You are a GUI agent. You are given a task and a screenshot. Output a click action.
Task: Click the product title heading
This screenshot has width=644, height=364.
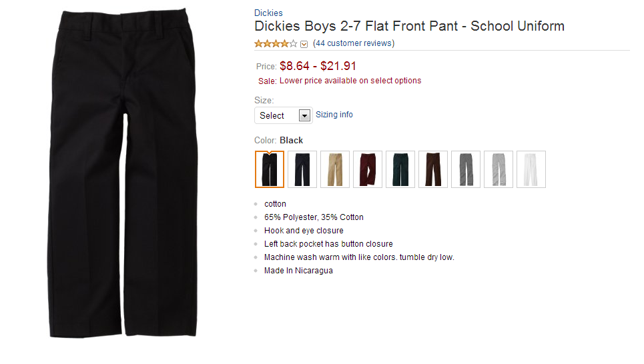click(x=409, y=27)
